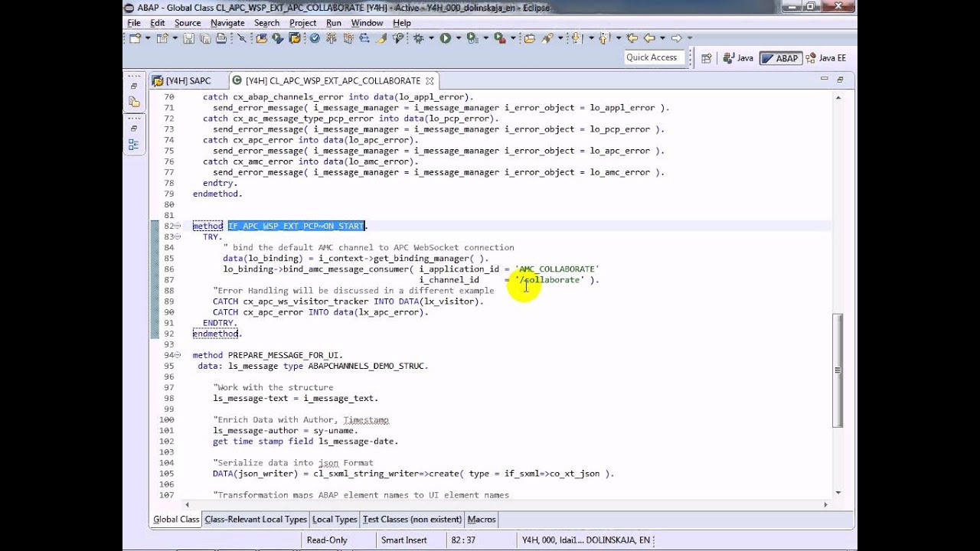Image resolution: width=980 pixels, height=551 pixels.
Task: Collapse the PREPARE_MESSAGE_FOR_UI fold at line 94
Action: [x=178, y=356]
